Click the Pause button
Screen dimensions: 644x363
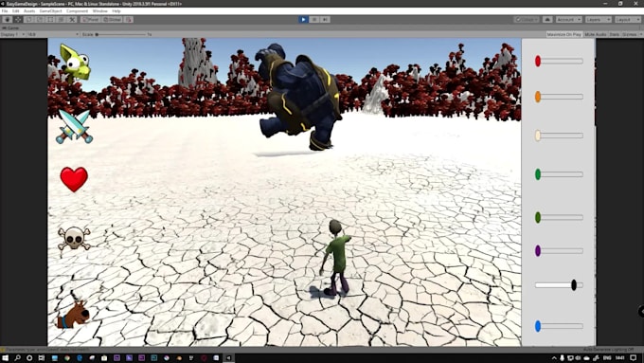314,19
